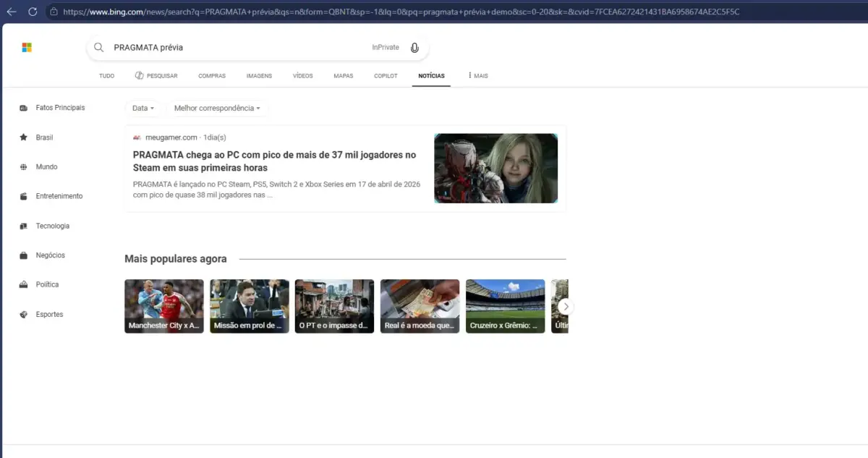
Task: Open the Fatos Principais category
Action: [60, 108]
